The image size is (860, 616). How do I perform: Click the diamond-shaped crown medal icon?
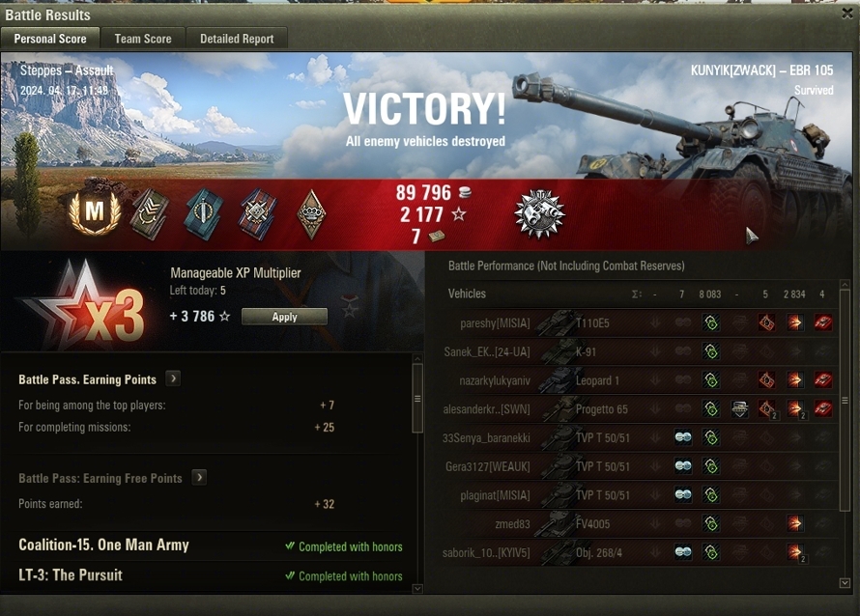pyautogui.click(x=311, y=213)
